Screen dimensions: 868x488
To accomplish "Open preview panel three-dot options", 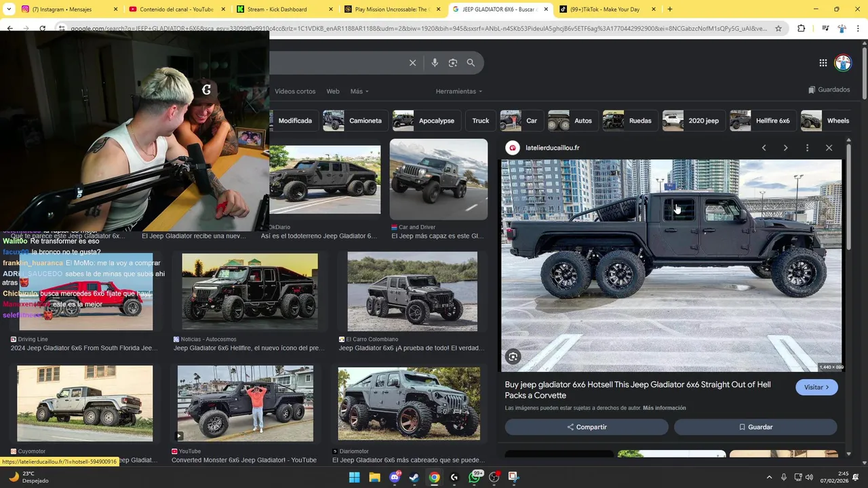I will click(x=807, y=148).
